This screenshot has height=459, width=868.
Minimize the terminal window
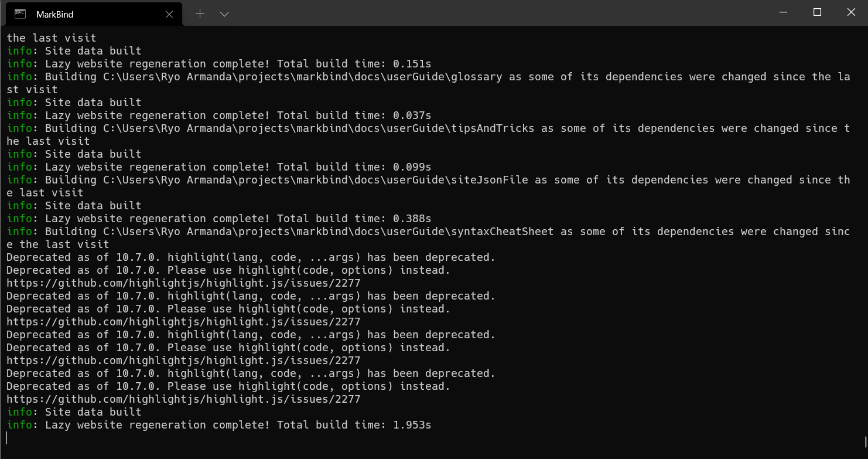(x=783, y=12)
